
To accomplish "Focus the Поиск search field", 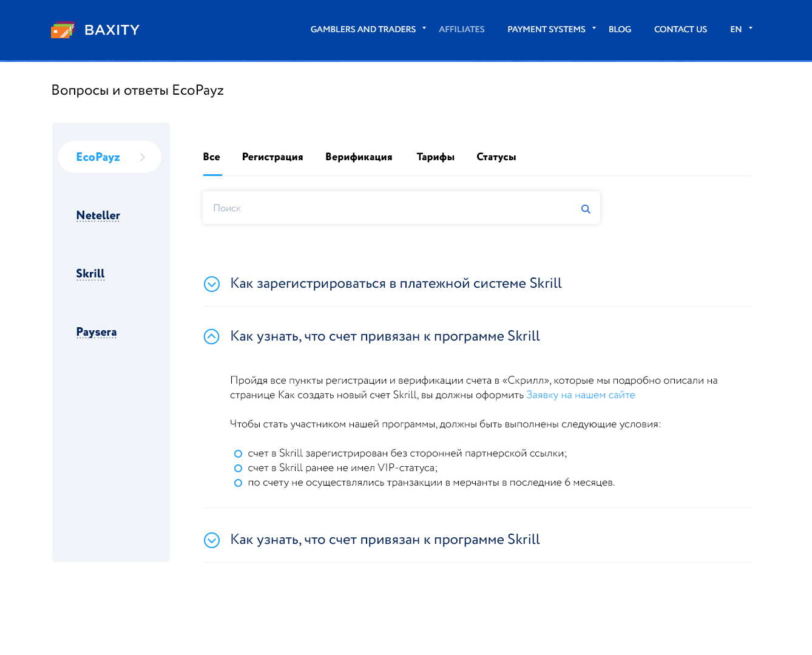I will [x=388, y=208].
